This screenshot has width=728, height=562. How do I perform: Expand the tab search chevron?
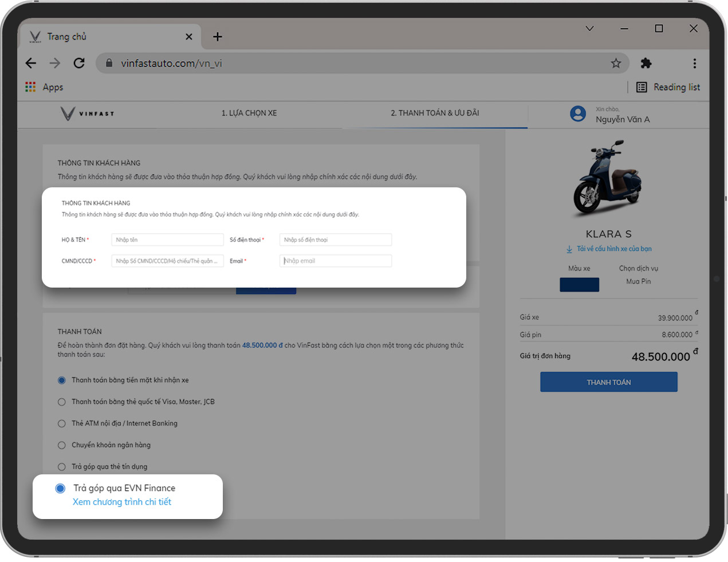[589, 29]
